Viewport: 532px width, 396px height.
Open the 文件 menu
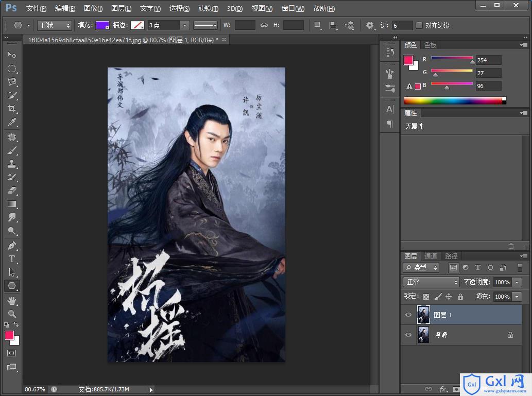coord(36,8)
